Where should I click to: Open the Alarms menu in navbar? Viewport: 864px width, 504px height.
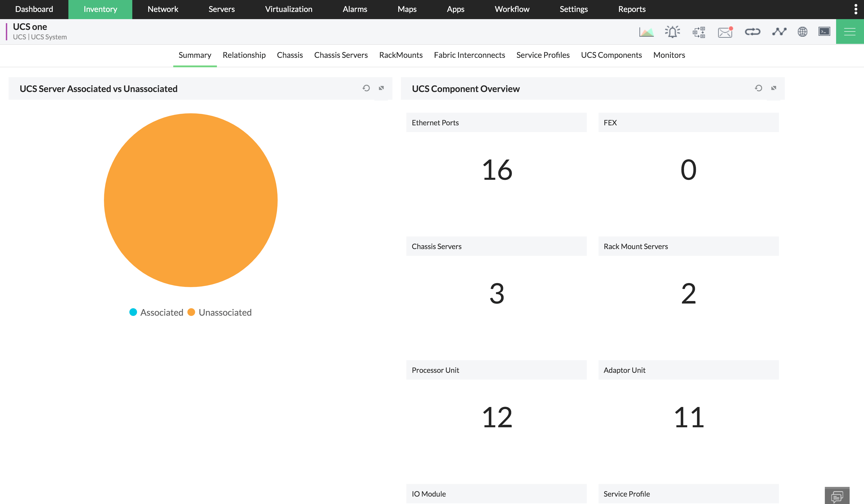tap(355, 9)
